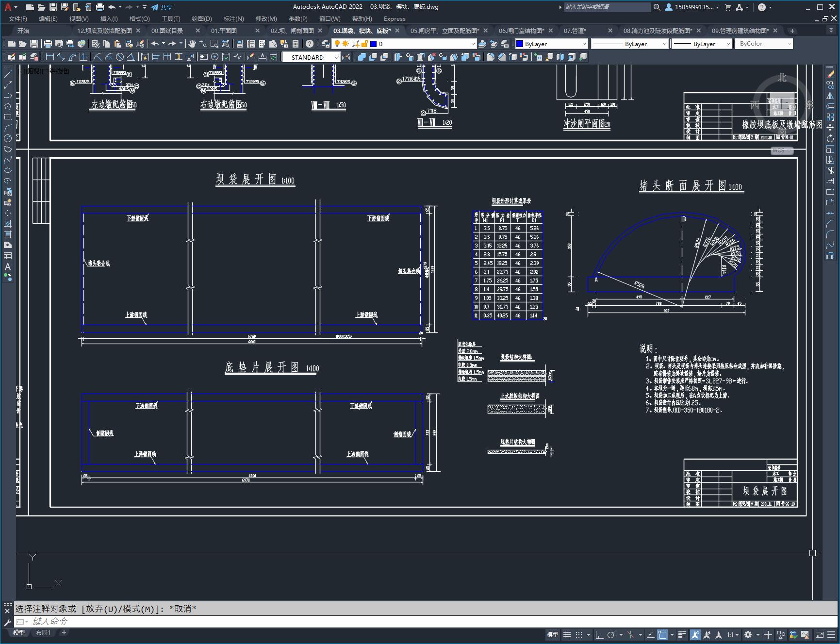Click the Plot Preview icon

point(59,44)
